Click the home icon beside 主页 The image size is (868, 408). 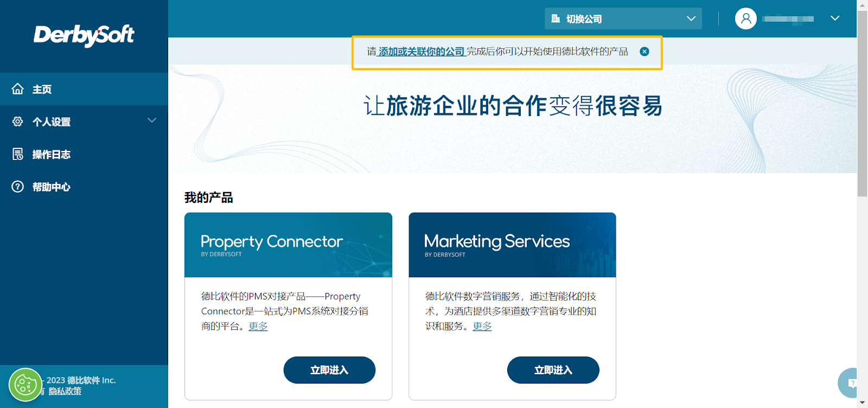(18, 89)
